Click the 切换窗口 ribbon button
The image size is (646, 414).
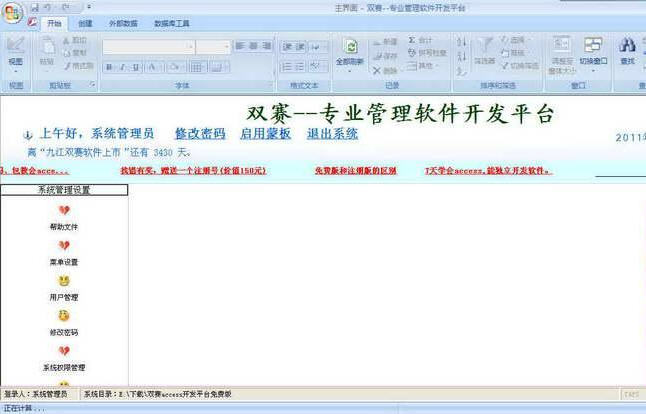click(593, 52)
